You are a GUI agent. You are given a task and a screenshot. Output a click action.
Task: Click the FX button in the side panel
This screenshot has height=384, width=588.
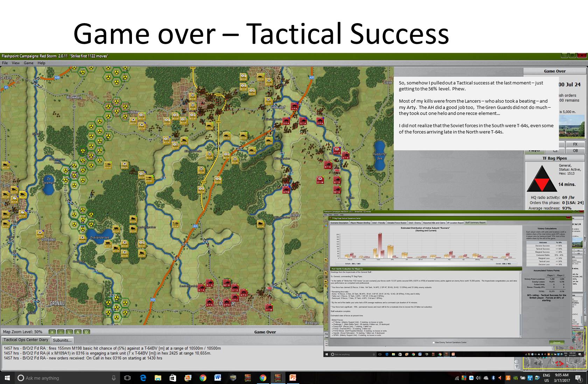(x=575, y=144)
